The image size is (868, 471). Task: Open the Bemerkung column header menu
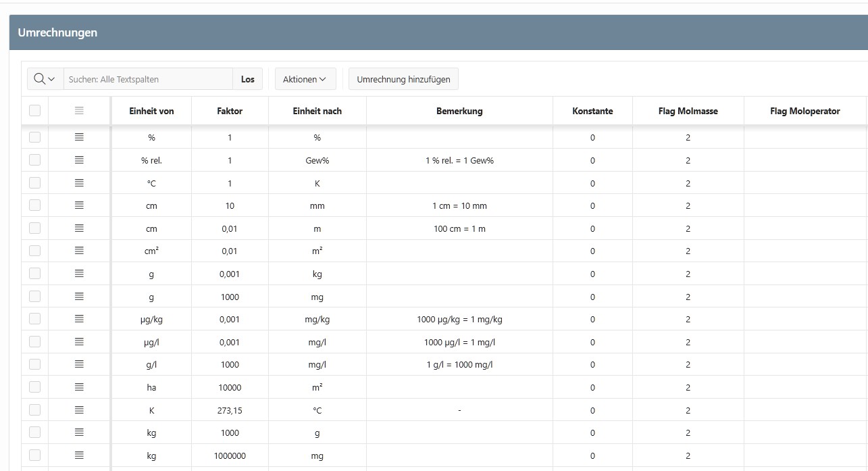459,111
